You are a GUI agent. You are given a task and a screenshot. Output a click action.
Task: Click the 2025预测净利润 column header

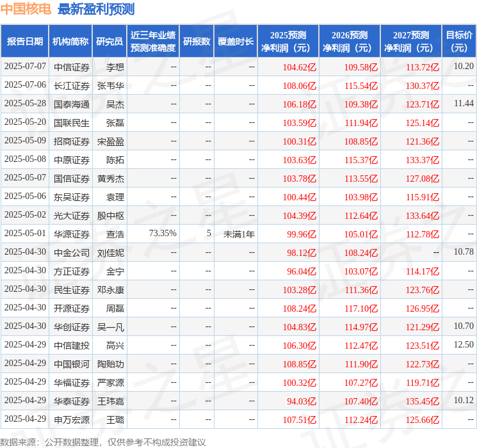[288, 42]
